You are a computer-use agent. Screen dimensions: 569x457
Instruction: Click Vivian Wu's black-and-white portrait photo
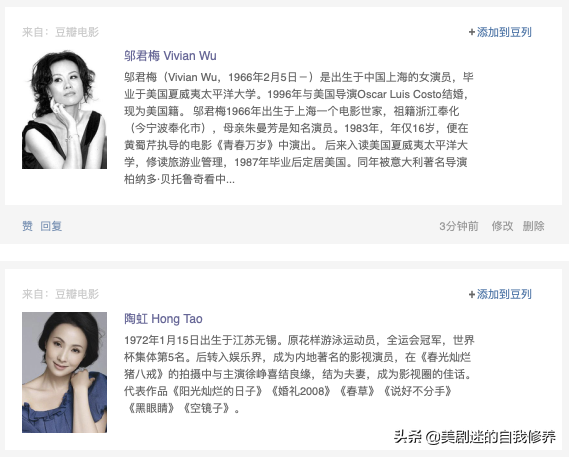(65, 109)
